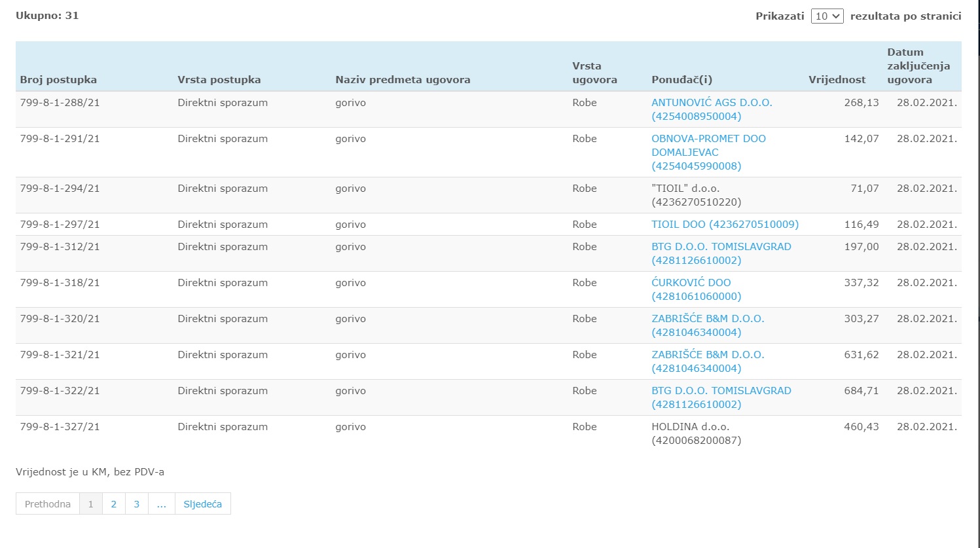
Task: Click the value 71,07
Action: point(865,188)
